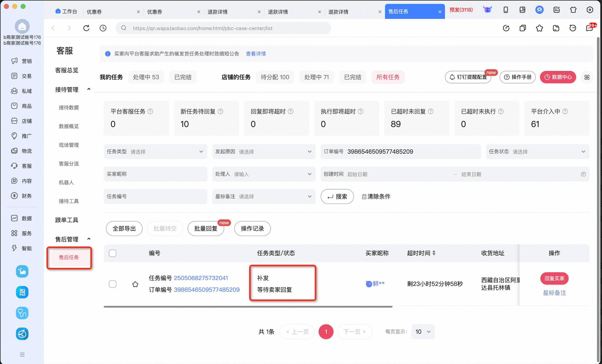Screen dimensions: 602x364
Task: Star the 补发 task row
Action: 135,284
